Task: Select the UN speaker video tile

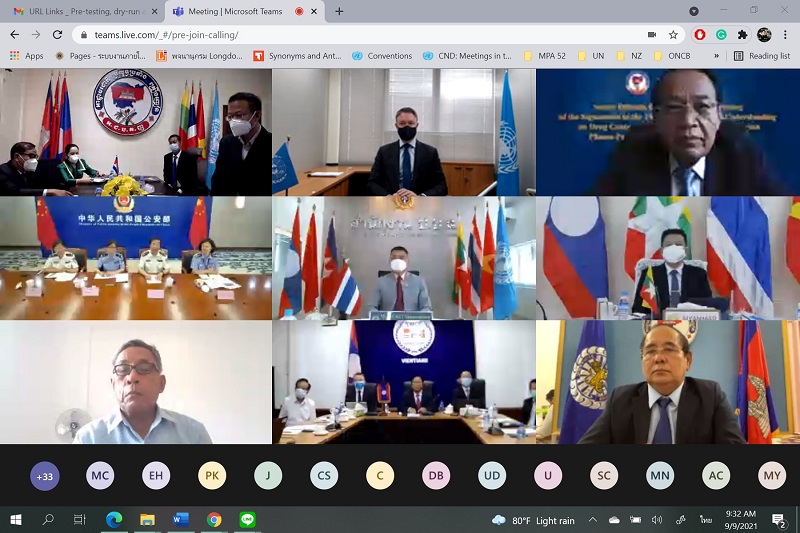Action: pyautogui.click(x=403, y=132)
